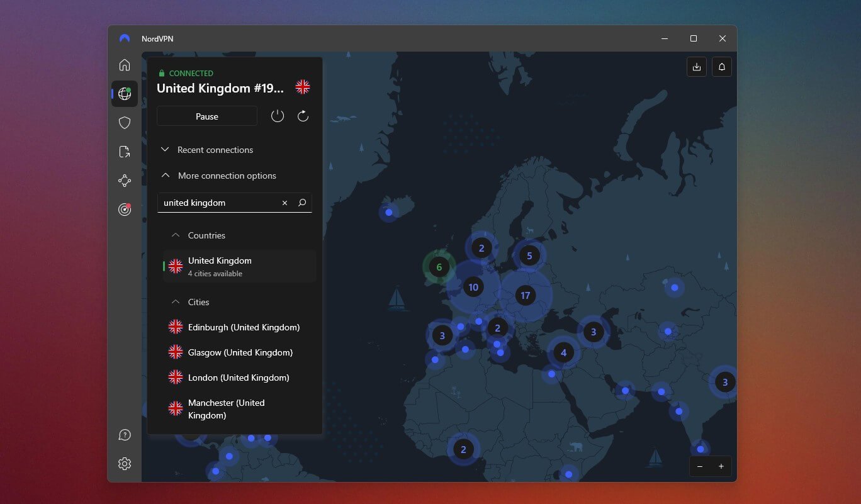Pause the VPN connection
The width and height of the screenshot is (861, 504).
(207, 116)
